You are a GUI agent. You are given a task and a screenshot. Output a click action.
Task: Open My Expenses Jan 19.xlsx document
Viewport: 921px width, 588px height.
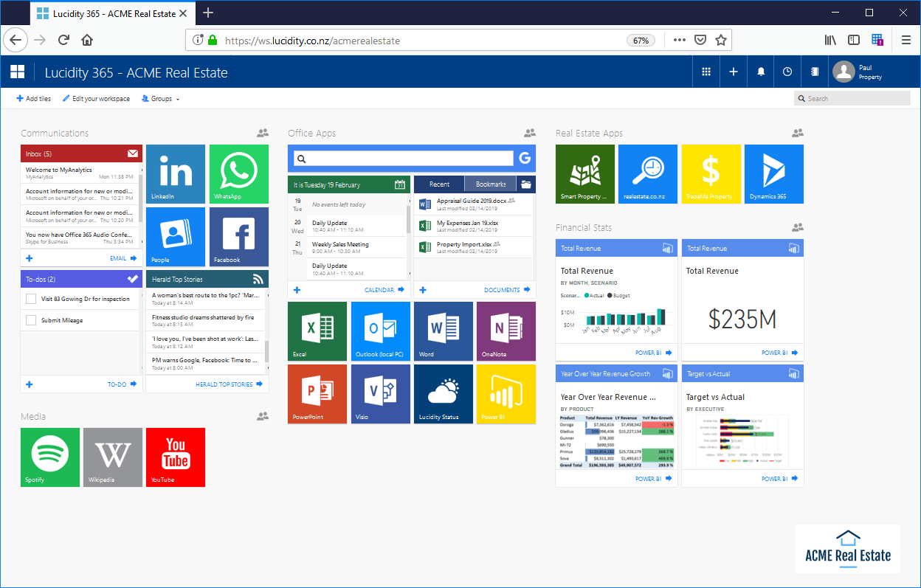point(473,225)
